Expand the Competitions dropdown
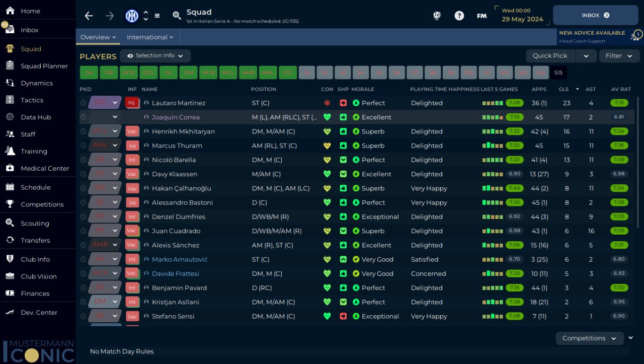 (589, 338)
